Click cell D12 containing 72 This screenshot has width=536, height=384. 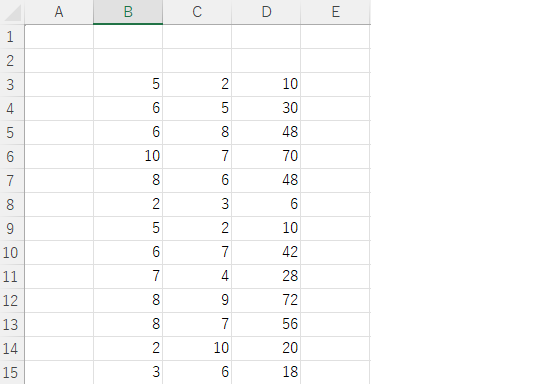pos(266,301)
